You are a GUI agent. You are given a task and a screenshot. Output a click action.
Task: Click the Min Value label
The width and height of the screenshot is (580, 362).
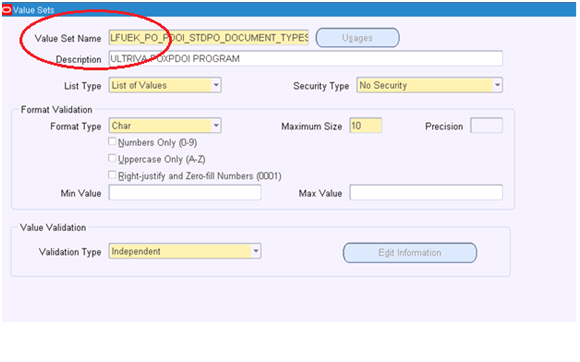point(81,193)
